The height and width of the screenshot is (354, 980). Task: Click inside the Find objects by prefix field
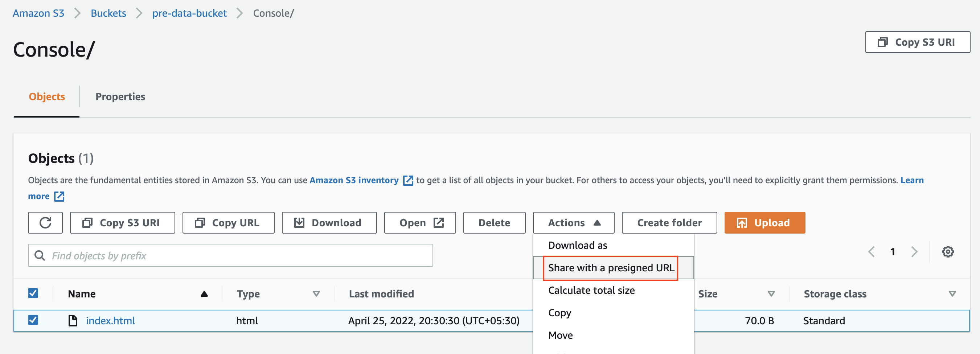click(190, 255)
